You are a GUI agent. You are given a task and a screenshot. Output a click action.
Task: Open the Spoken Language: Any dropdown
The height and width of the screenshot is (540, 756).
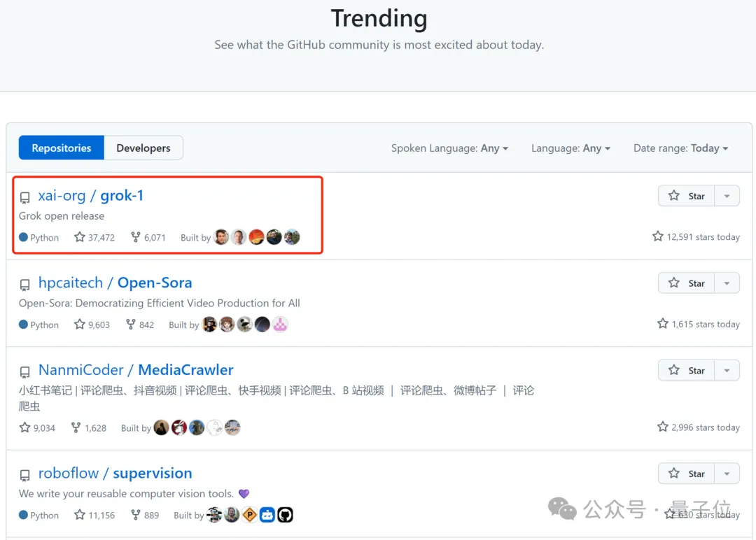coord(449,148)
